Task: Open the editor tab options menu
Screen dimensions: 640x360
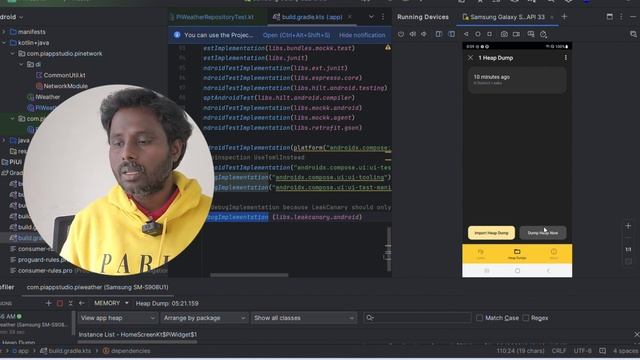Action: [382, 17]
